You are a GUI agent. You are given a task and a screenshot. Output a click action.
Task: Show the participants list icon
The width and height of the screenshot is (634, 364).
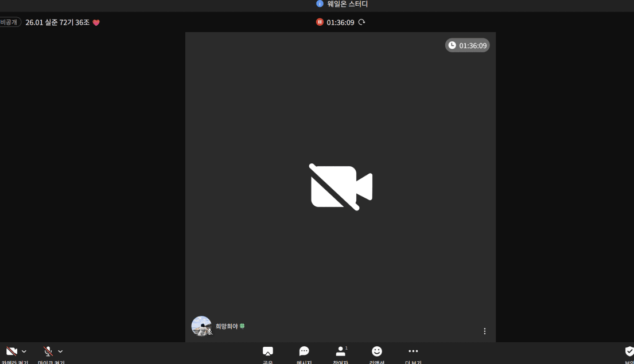341,351
